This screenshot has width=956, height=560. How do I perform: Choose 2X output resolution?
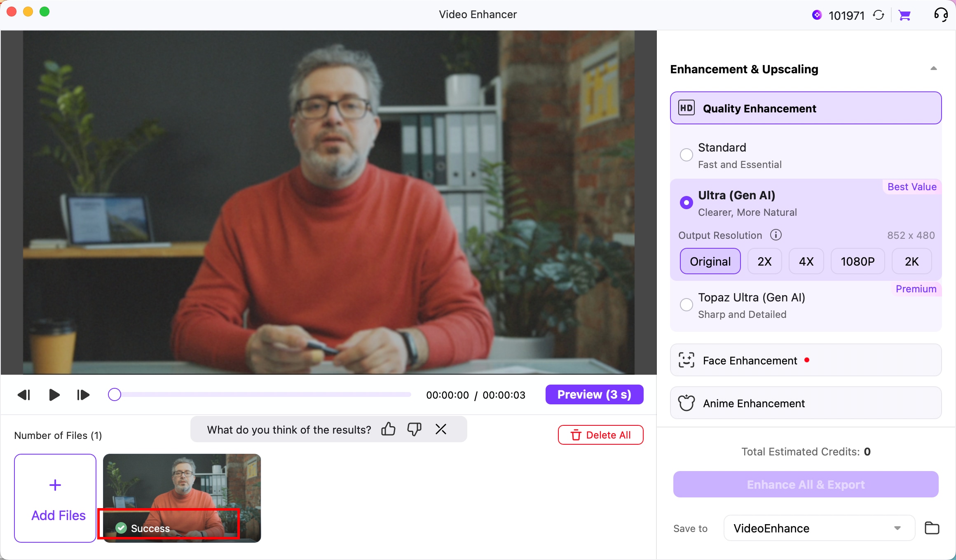[765, 261]
